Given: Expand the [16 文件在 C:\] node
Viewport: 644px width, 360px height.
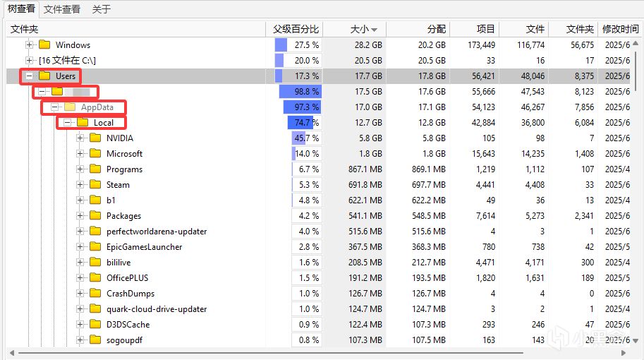Looking at the screenshot, I should (x=29, y=61).
